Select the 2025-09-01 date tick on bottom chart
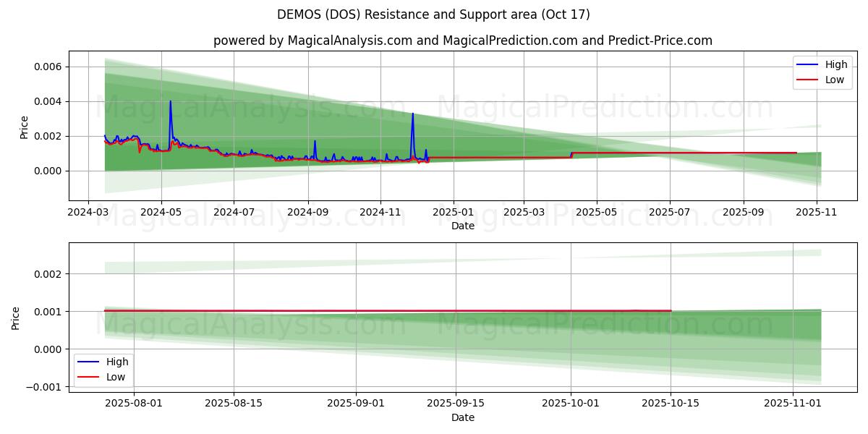This screenshot has height=434, width=868. coord(357,404)
